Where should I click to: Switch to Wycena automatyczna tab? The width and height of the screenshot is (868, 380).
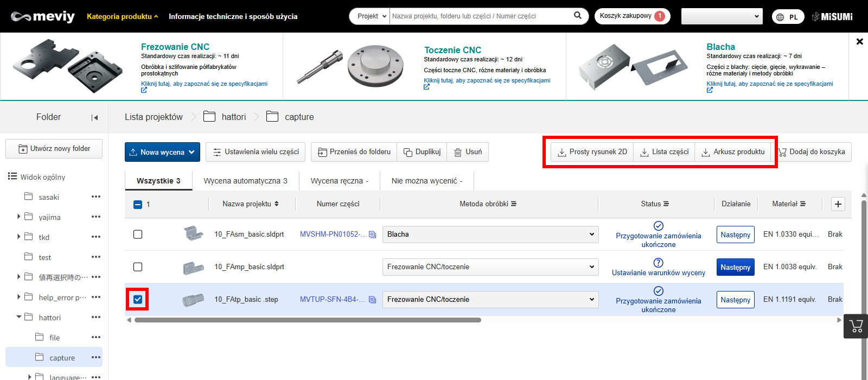click(x=245, y=181)
